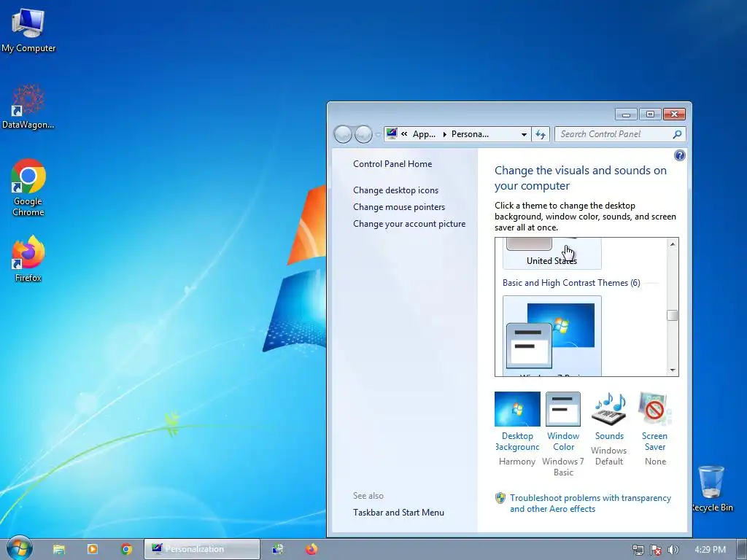The width and height of the screenshot is (747, 560).
Task: Select the United States theme
Action: 551,253
